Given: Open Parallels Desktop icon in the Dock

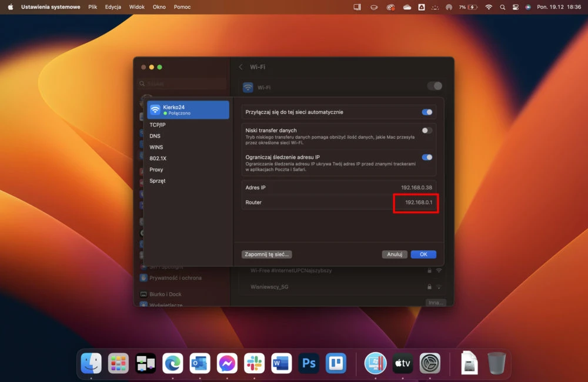Looking at the screenshot, I should [375, 363].
